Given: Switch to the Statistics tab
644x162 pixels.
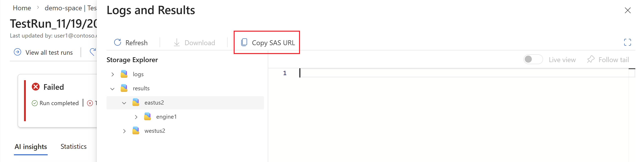Looking at the screenshot, I should (74, 146).
